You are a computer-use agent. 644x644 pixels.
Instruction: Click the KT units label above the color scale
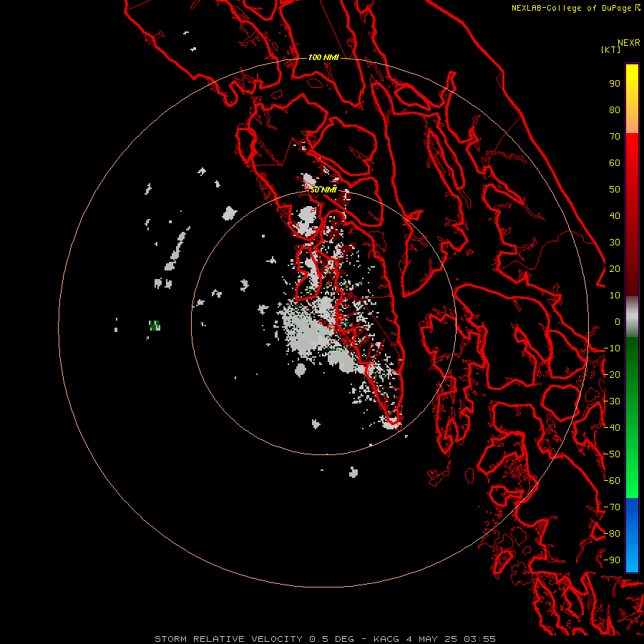[x=610, y=49]
